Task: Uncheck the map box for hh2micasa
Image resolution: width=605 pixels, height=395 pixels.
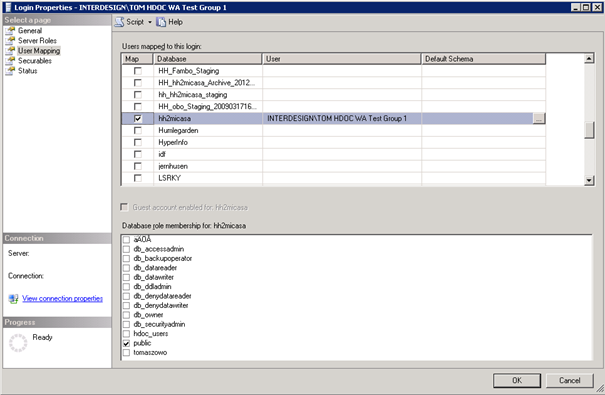Action: coord(137,118)
